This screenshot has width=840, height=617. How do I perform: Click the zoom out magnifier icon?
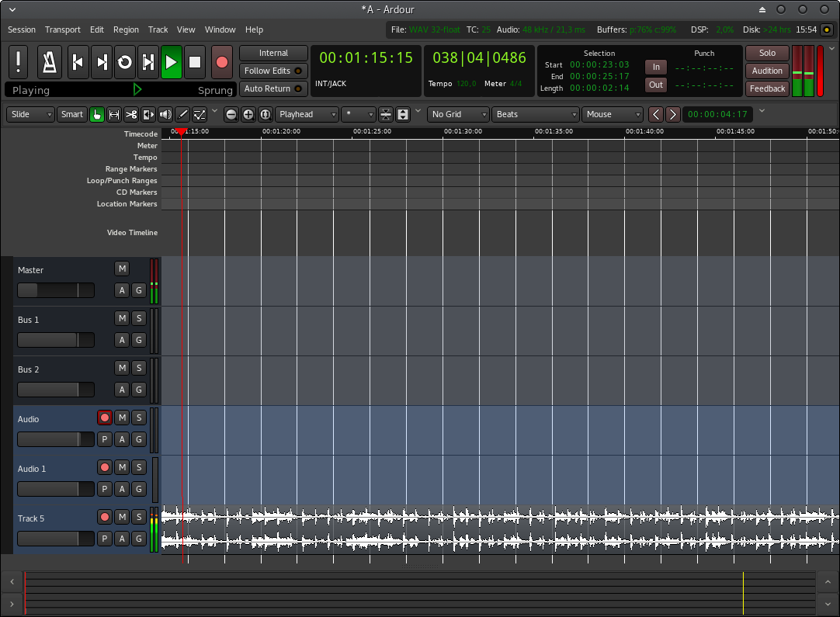point(231,114)
